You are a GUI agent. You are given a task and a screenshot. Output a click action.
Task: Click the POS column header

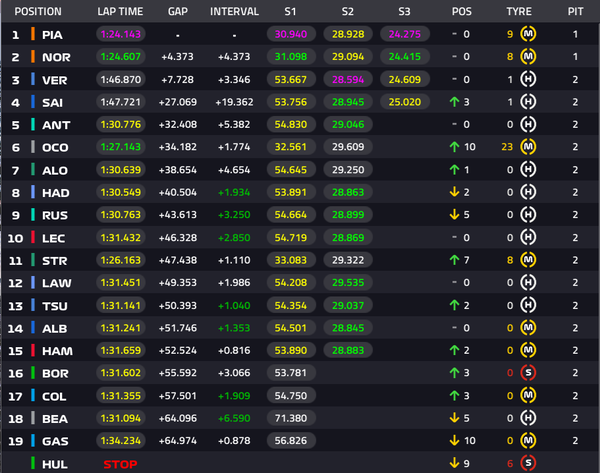[x=461, y=11]
